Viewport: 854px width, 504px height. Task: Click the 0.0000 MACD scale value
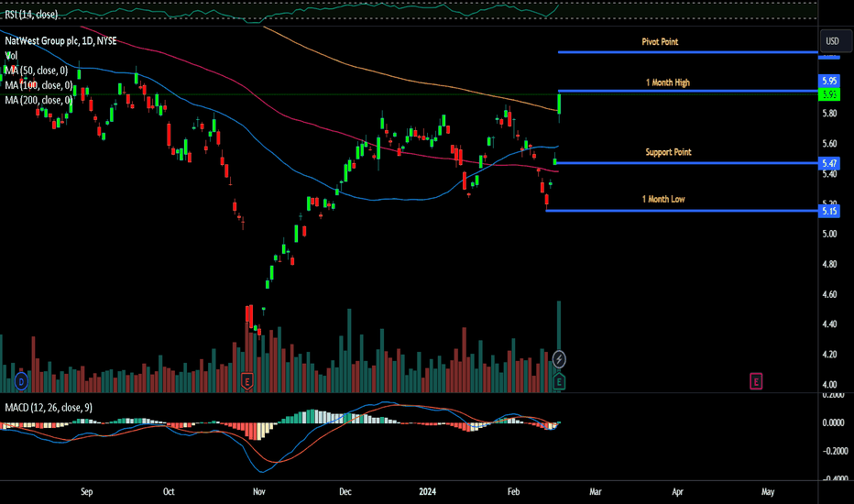833,422
